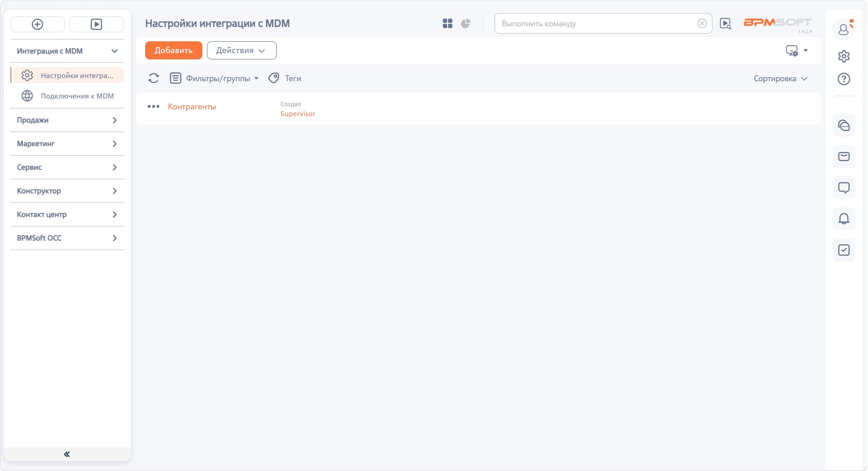The width and height of the screenshot is (868, 471).
Task: Open the process search icon
Action: 726,24
